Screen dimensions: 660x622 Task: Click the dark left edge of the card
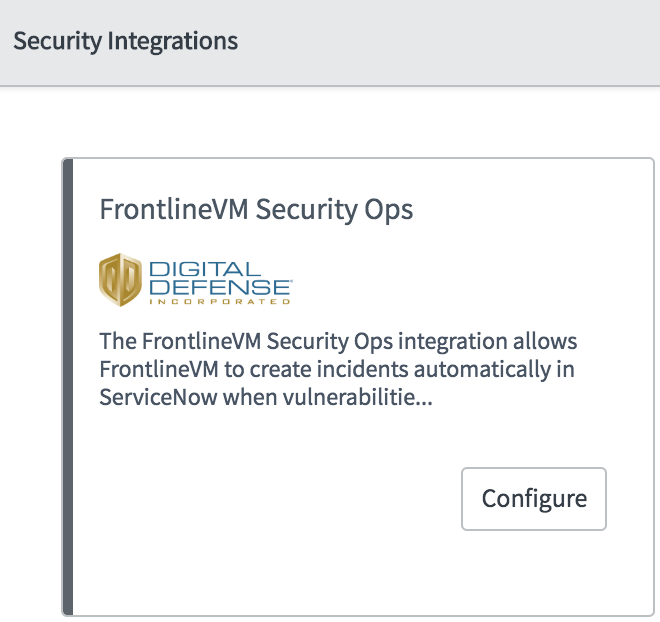pyautogui.click(x=68, y=386)
